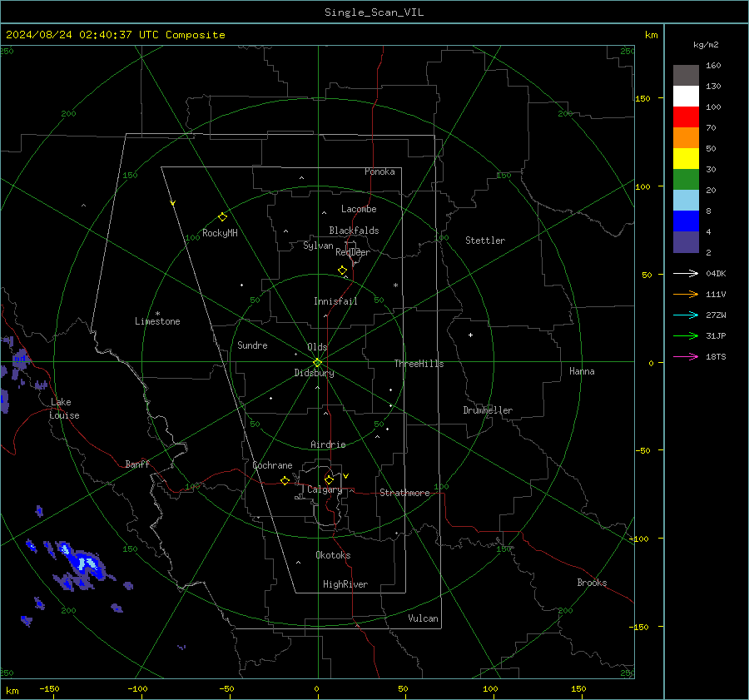Select the 31JP legend label
The width and height of the screenshot is (749, 700).
[716, 336]
